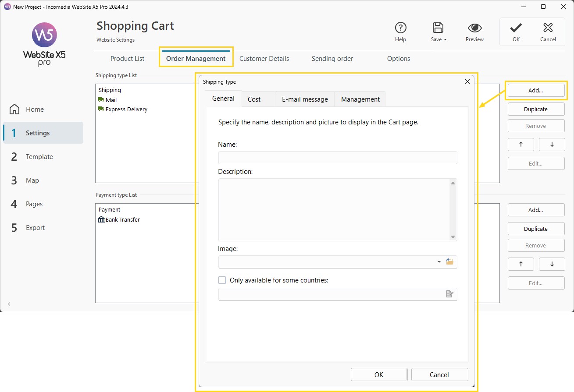Select Mail shipping truck item
574x392 pixels.
click(x=107, y=100)
